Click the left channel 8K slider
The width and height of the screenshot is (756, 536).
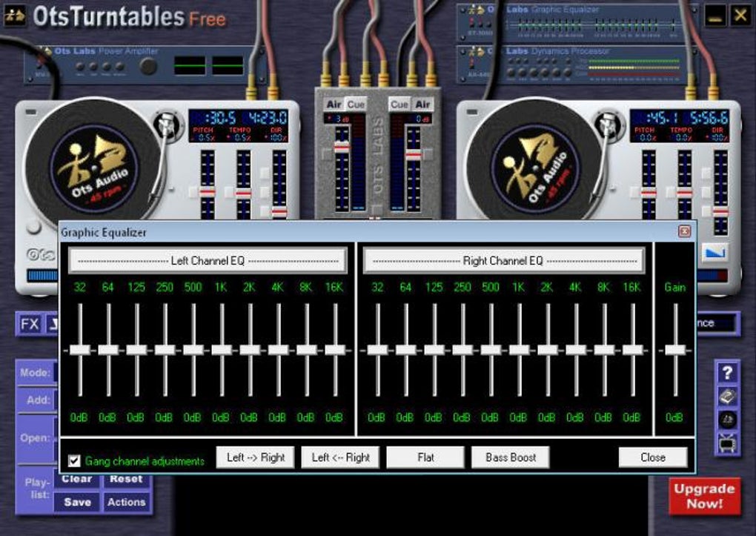[307, 350]
